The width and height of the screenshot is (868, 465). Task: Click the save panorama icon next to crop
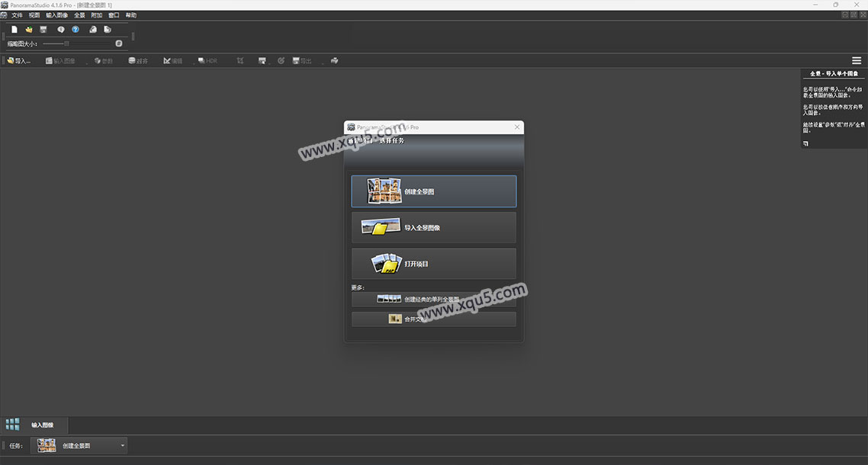coord(262,61)
